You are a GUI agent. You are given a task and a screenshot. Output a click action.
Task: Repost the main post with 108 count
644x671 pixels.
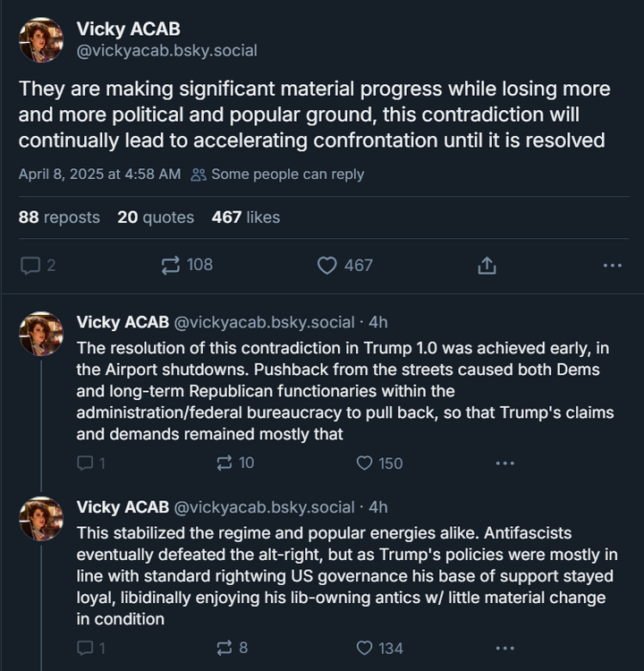(170, 265)
